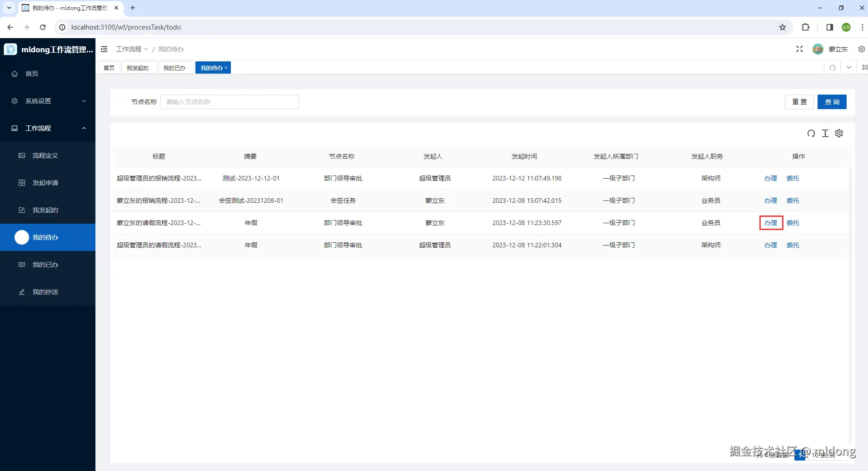The image size is (868, 471).
Task: Click the browser address bar URL
Action: [126, 27]
